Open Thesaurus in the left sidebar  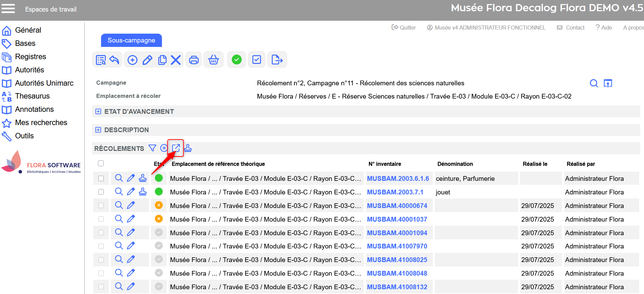point(32,96)
